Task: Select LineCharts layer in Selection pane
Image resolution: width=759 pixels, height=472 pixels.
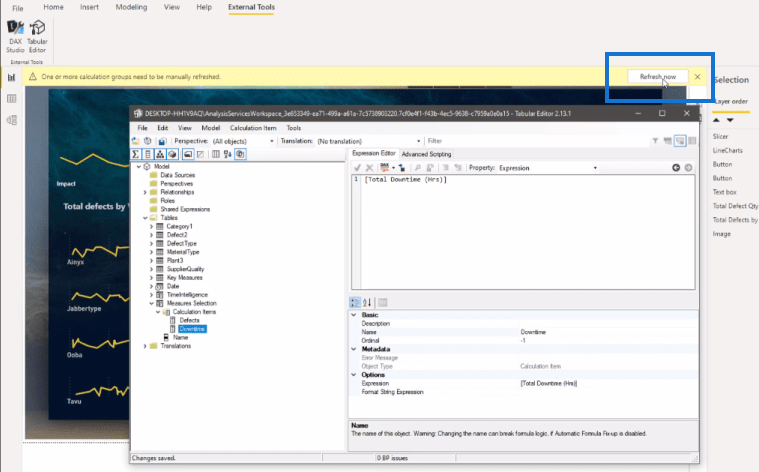Action: [728, 151]
